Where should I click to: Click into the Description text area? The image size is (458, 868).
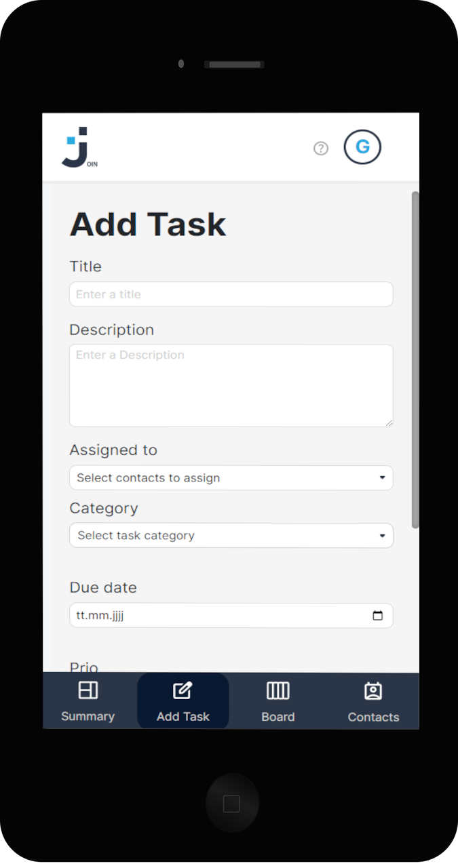click(x=231, y=386)
